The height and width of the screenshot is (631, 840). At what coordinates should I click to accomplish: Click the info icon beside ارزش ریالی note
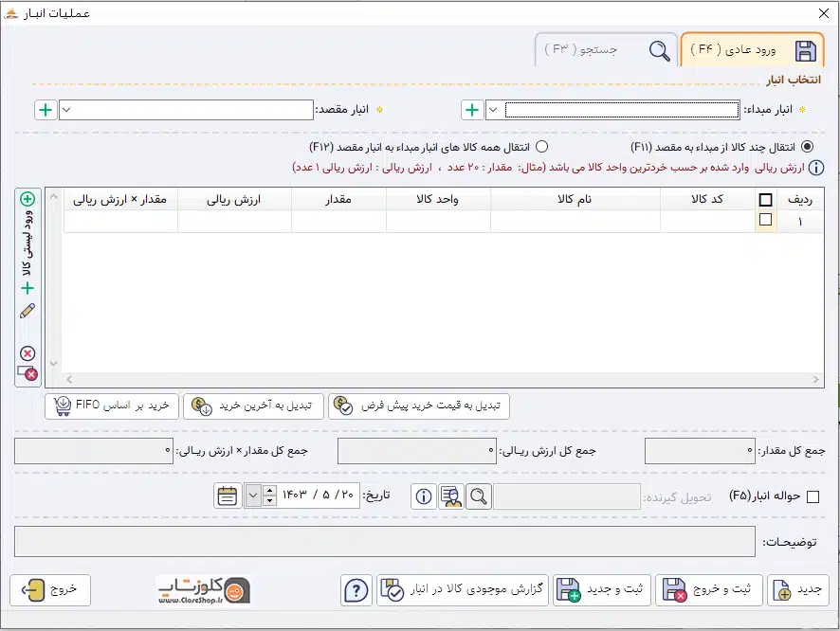point(816,168)
